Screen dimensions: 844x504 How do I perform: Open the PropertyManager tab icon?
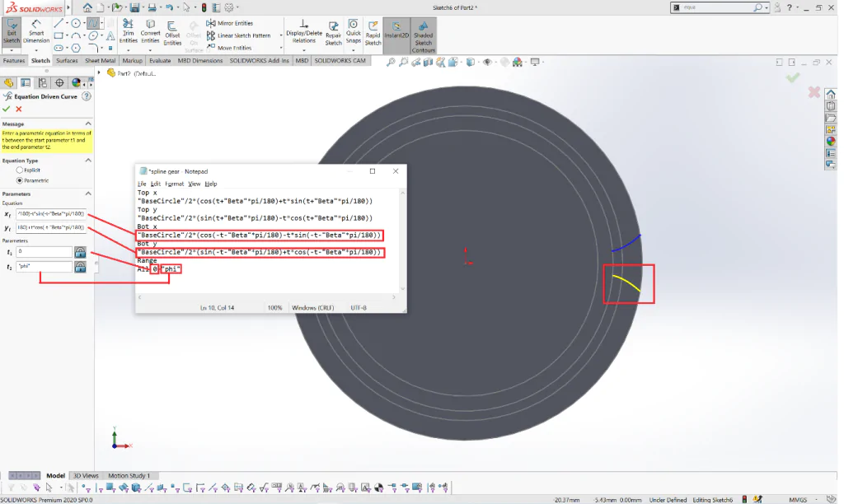pyautogui.click(x=26, y=83)
